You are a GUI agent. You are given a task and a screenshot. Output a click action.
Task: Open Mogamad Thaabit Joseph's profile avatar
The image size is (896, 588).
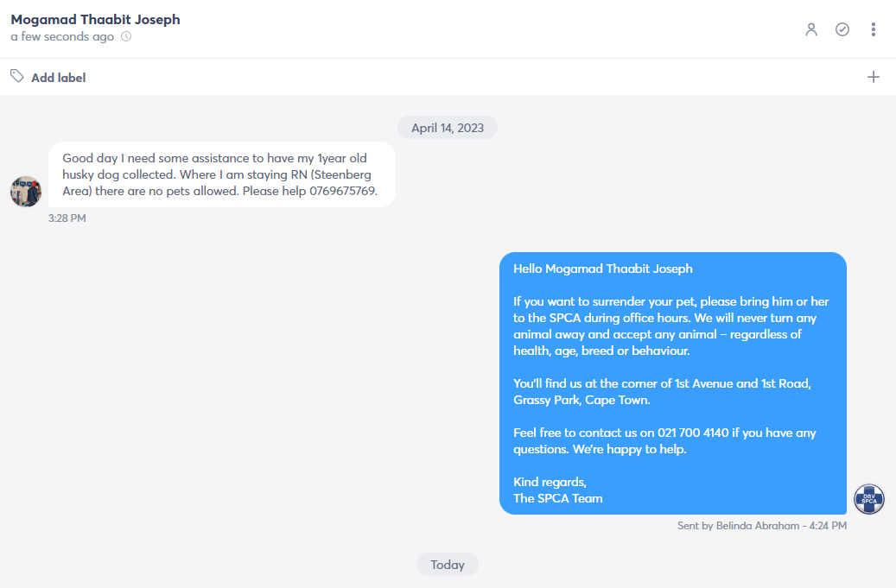[26, 191]
